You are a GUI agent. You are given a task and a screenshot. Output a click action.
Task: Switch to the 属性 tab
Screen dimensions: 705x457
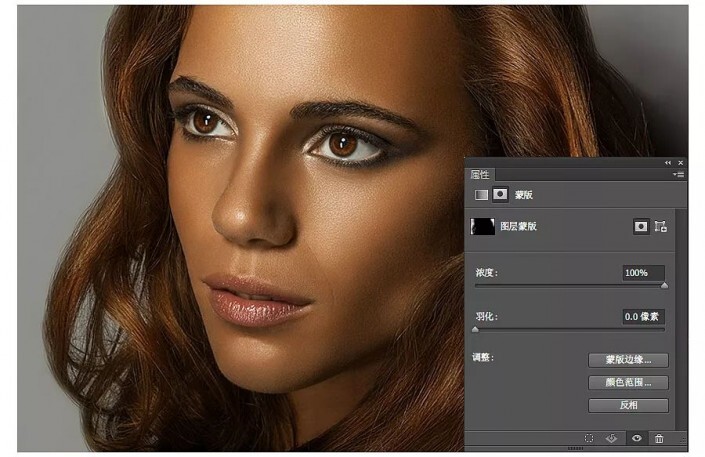[x=480, y=175]
